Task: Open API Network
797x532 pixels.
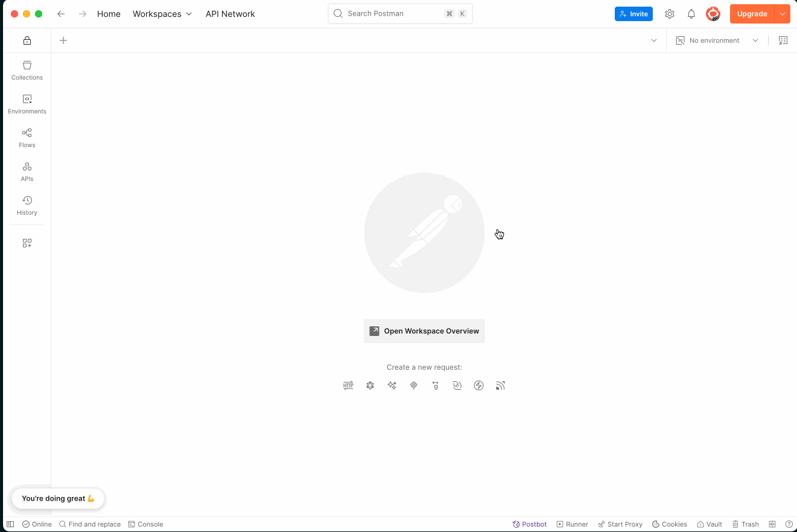Action: pyautogui.click(x=230, y=14)
